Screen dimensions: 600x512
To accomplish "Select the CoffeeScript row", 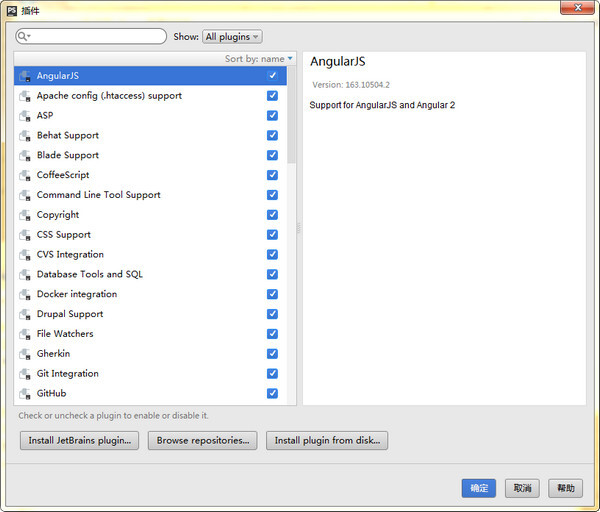I will coord(150,175).
